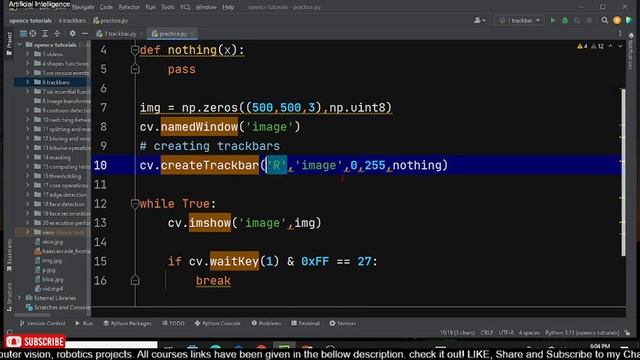Expand the '4 shapes functions' folder

[28, 63]
